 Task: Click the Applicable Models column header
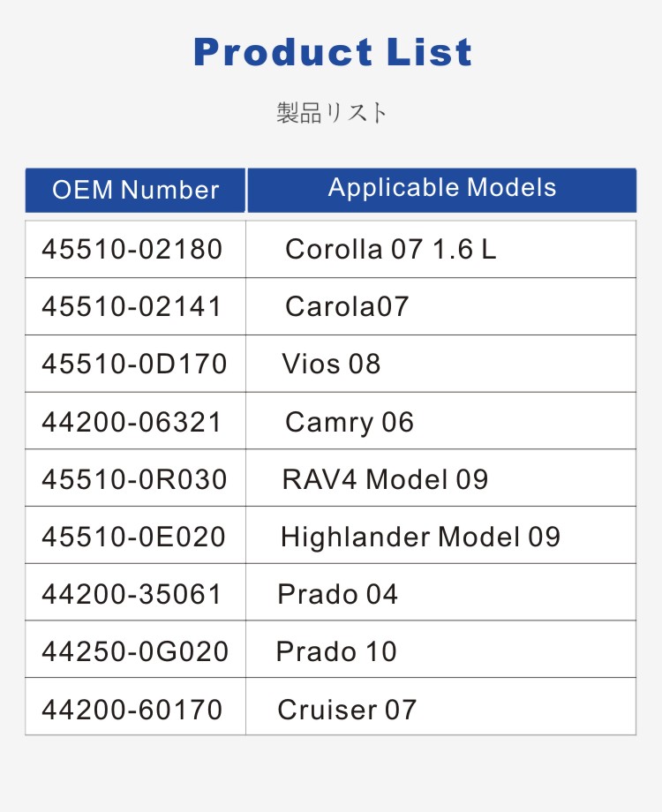442,188
